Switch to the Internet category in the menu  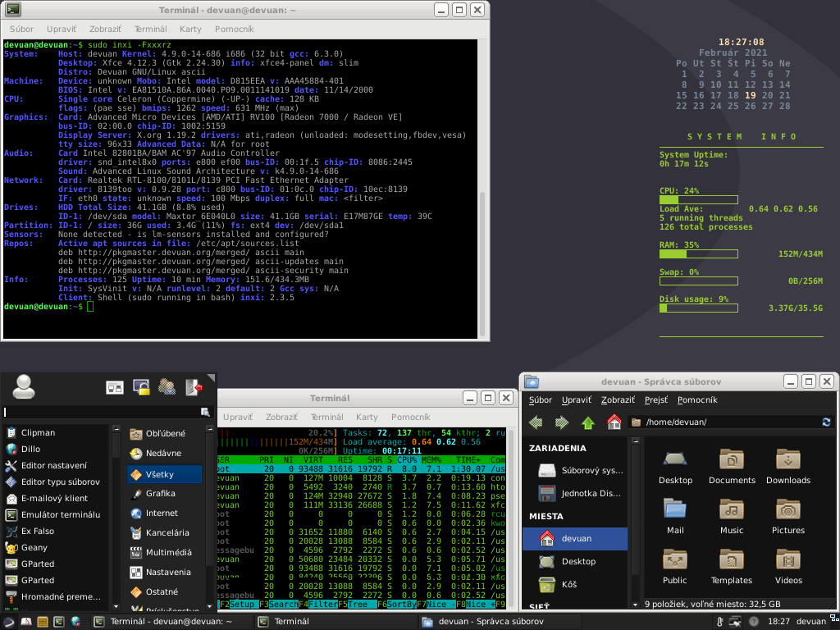[x=162, y=513]
